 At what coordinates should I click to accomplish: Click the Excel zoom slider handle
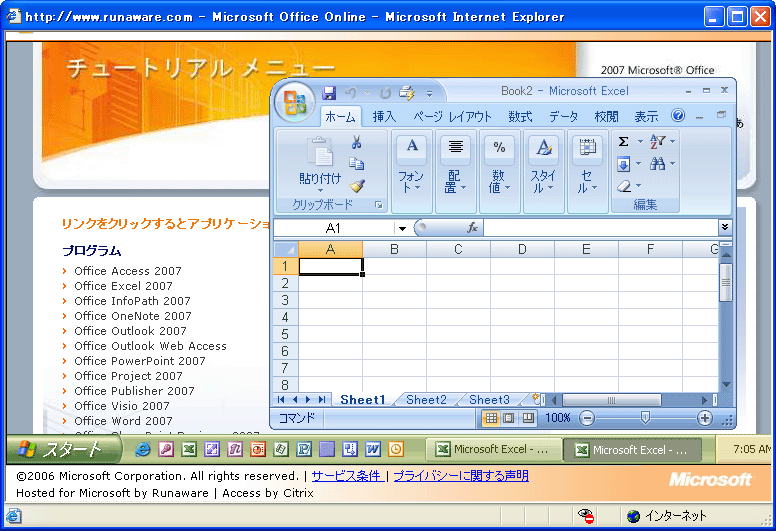point(645,418)
